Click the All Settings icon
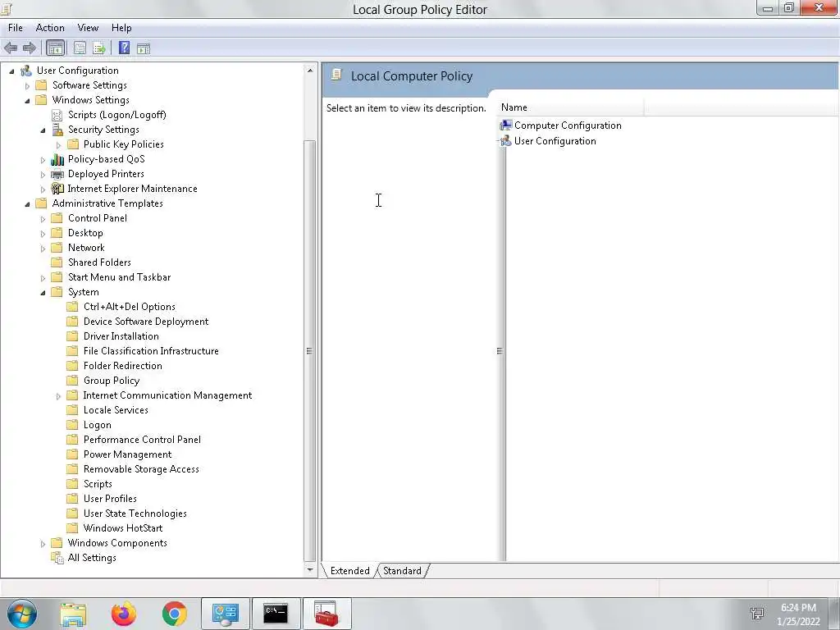Image resolution: width=840 pixels, height=630 pixels. [57, 558]
